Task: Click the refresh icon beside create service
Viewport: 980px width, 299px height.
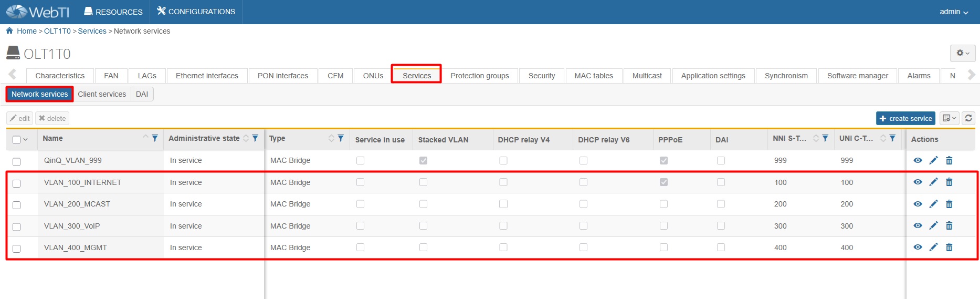Action: point(968,118)
